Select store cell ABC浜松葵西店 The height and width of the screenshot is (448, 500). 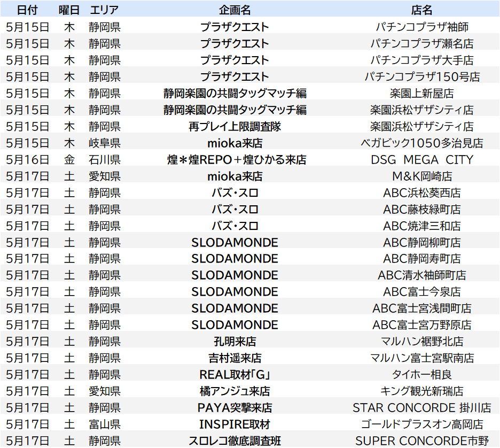pos(422,193)
